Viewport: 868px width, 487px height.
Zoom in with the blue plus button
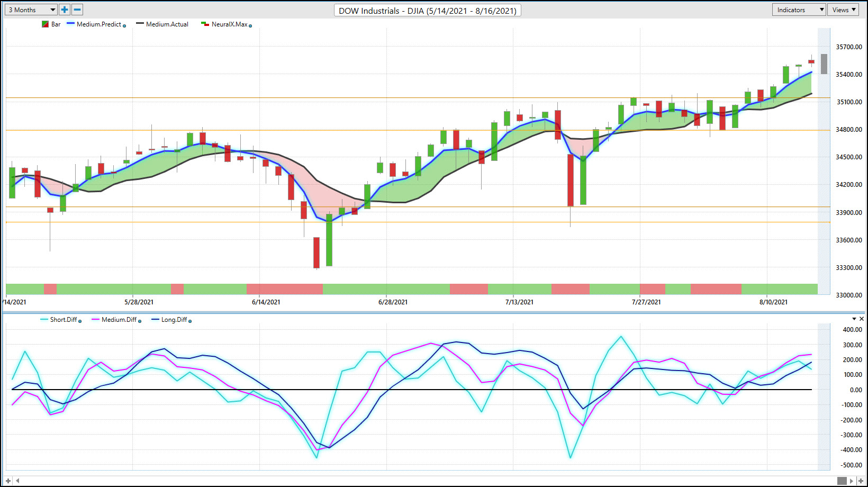(x=65, y=10)
